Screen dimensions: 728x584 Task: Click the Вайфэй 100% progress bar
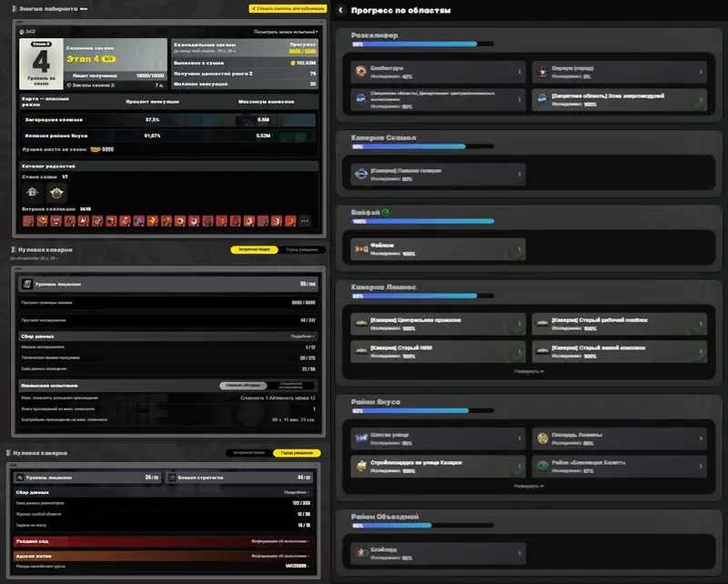pyautogui.click(x=422, y=221)
